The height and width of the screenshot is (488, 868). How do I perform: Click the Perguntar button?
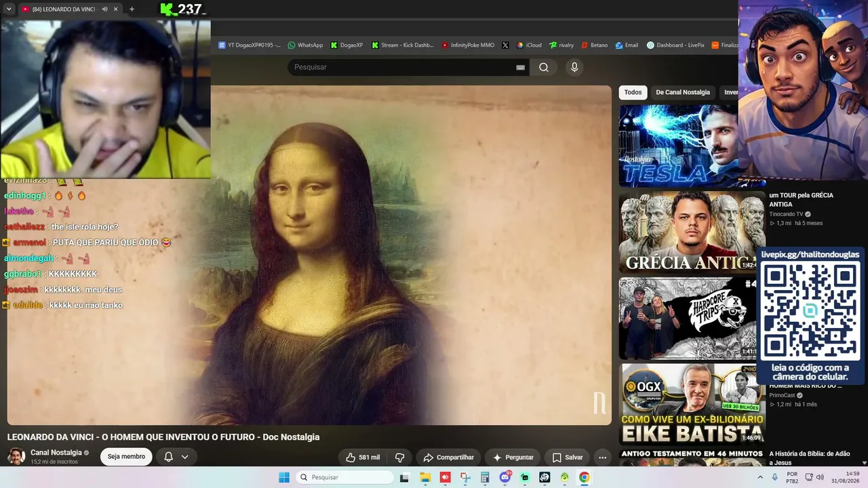[x=513, y=457]
